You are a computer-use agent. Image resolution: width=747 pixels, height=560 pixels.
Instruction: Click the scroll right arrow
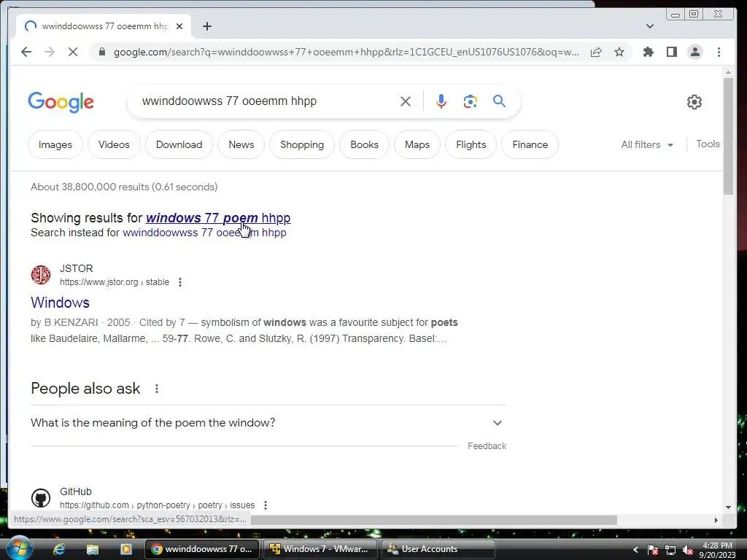pyautogui.click(x=716, y=521)
